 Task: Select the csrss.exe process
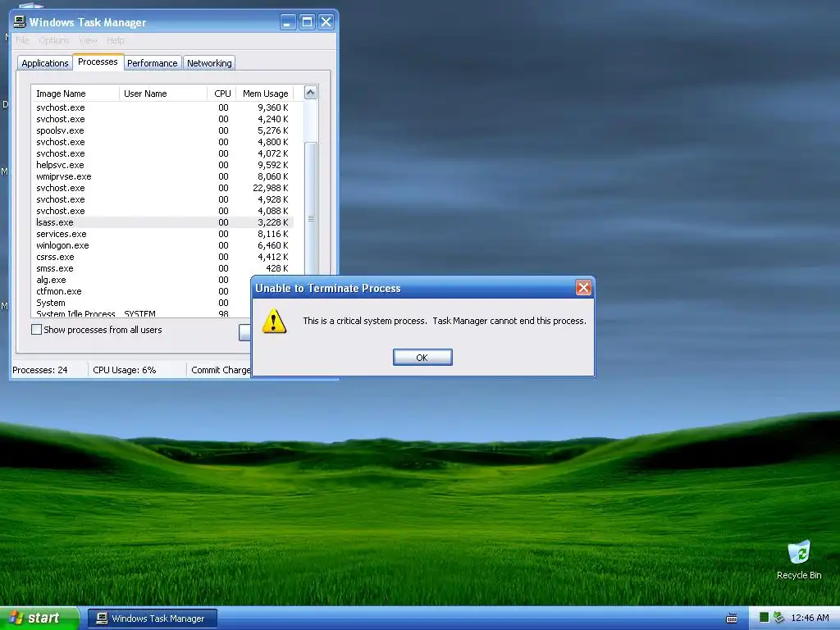(162, 257)
